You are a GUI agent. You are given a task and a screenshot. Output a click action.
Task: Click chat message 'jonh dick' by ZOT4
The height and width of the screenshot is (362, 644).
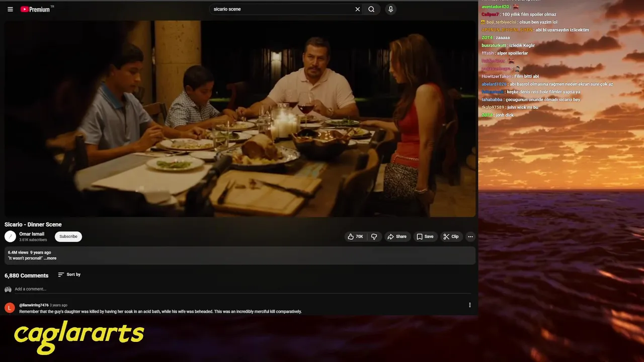[x=504, y=115]
